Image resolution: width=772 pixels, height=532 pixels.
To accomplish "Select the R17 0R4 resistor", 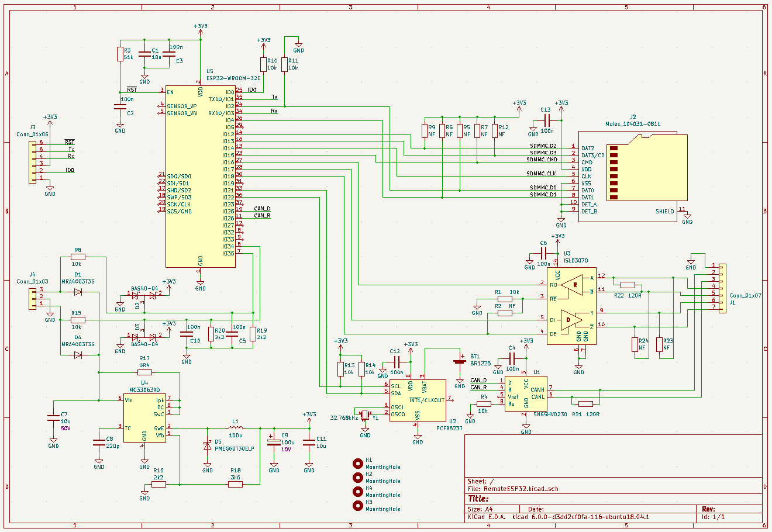I will 144,372.
